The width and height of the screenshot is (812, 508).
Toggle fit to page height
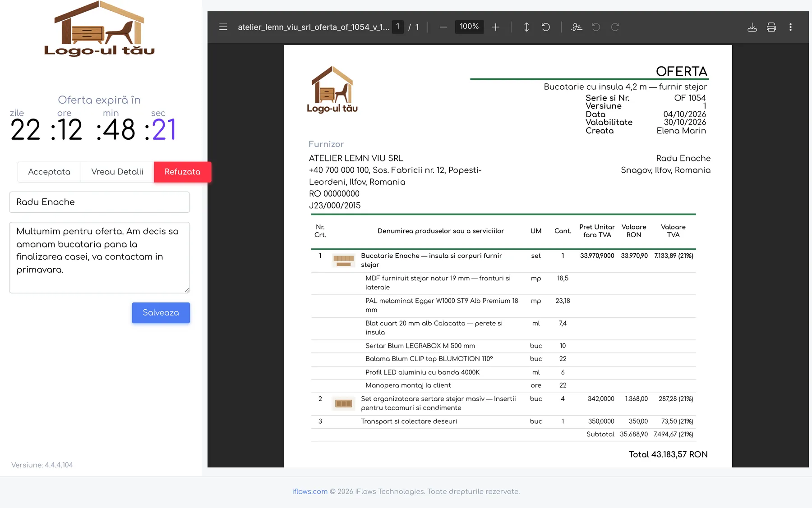526,27
